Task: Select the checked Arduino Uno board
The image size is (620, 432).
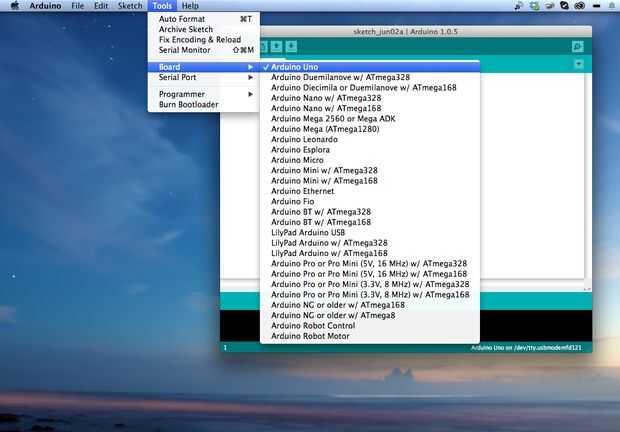Action: [x=370, y=67]
